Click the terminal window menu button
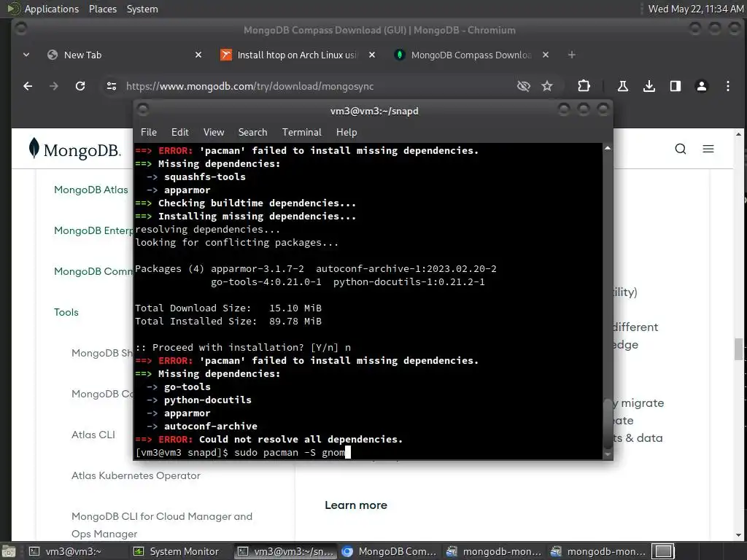Image resolution: width=747 pixels, height=560 pixels. (x=143, y=110)
